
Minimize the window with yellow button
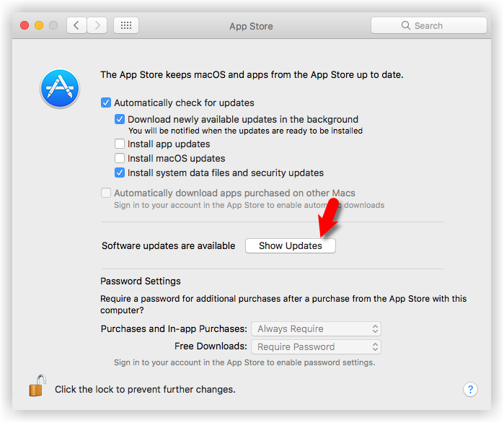(x=39, y=25)
